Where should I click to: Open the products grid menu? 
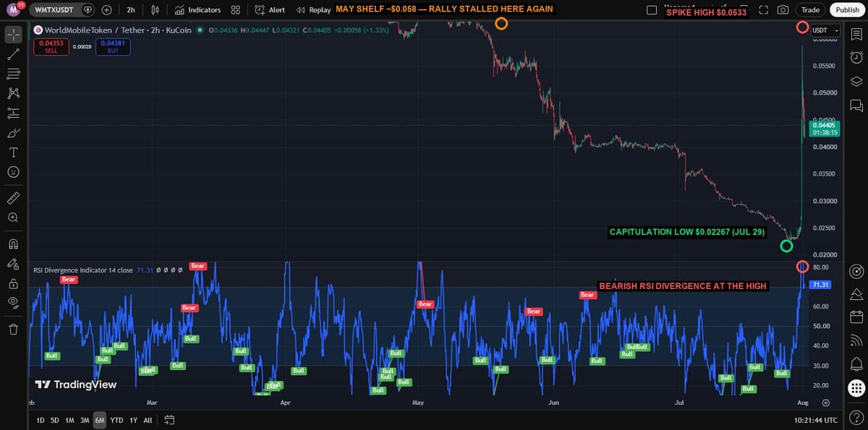(856, 387)
